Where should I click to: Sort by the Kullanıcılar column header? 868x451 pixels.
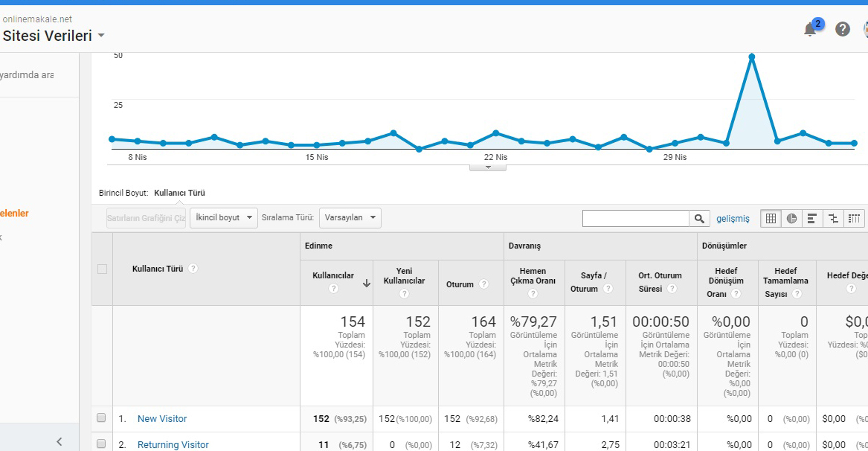coord(333,275)
